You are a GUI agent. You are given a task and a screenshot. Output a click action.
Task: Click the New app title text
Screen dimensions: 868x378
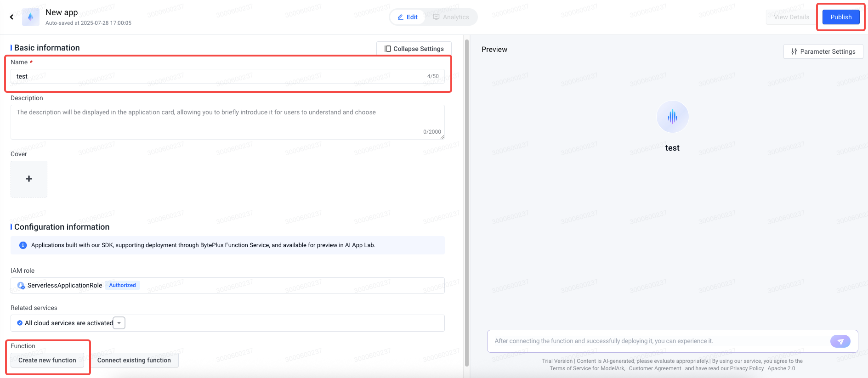point(62,12)
